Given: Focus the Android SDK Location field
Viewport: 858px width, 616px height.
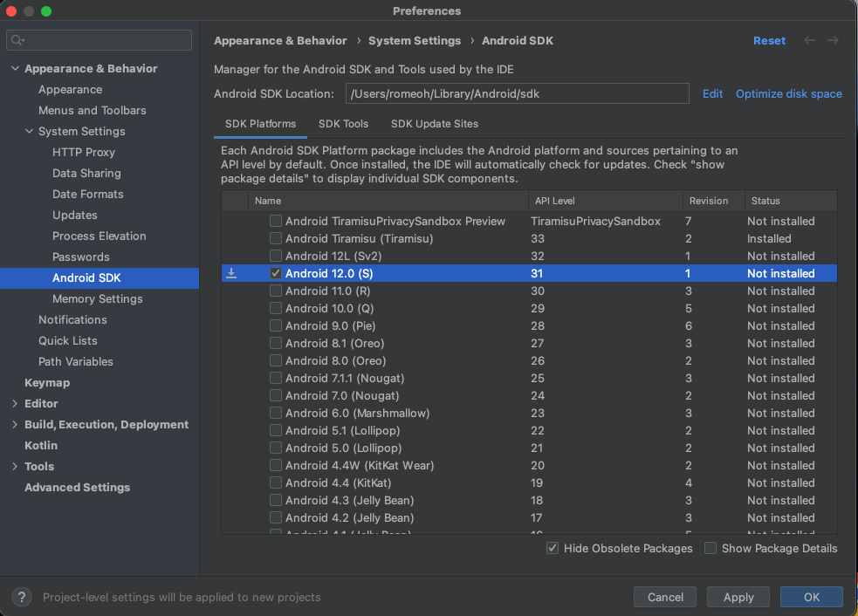Looking at the screenshot, I should 517,93.
